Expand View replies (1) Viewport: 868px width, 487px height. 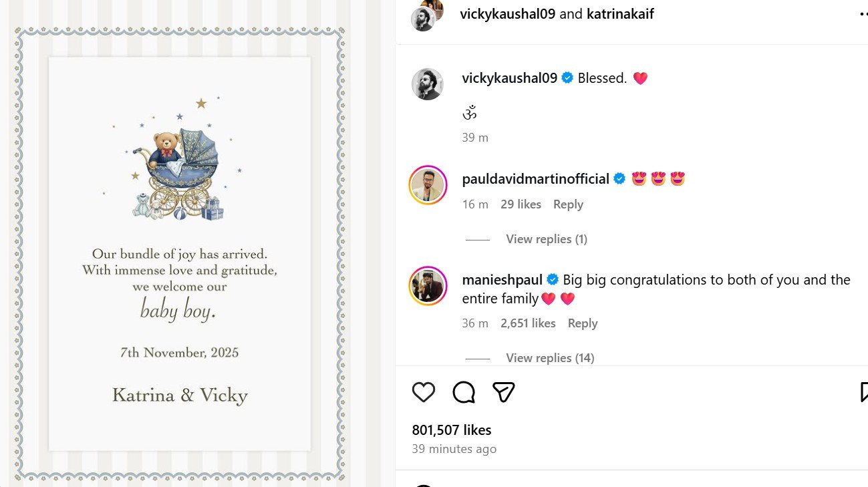(546, 239)
